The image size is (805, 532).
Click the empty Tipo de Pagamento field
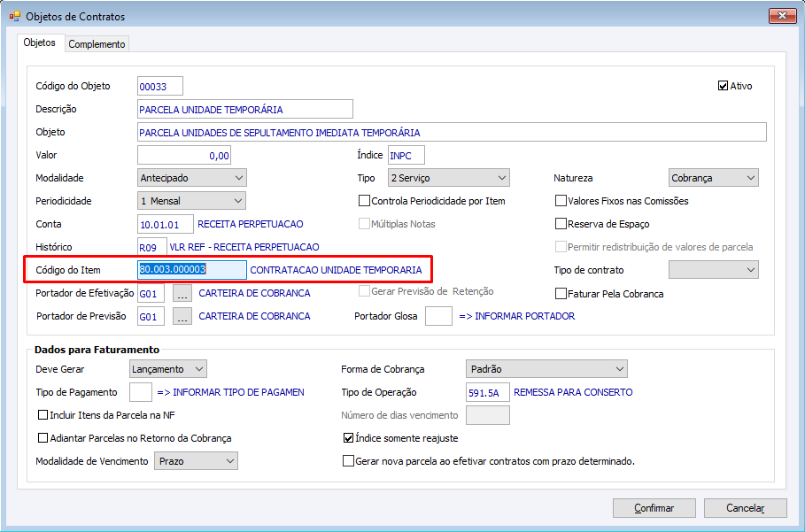(141, 392)
